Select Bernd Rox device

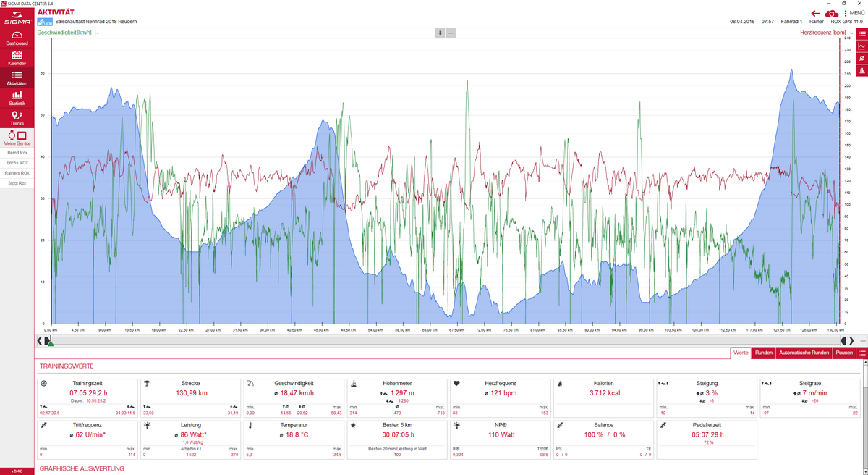point(17,153)
